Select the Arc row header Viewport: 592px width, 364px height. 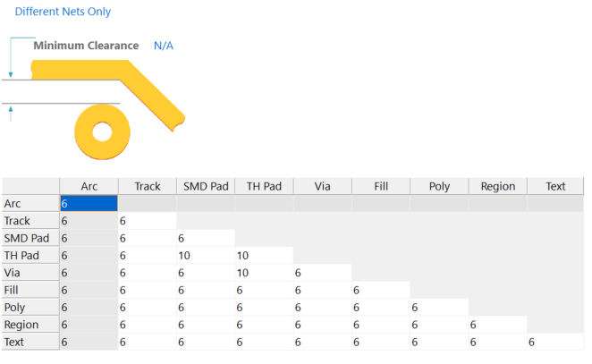coord(30,204)
